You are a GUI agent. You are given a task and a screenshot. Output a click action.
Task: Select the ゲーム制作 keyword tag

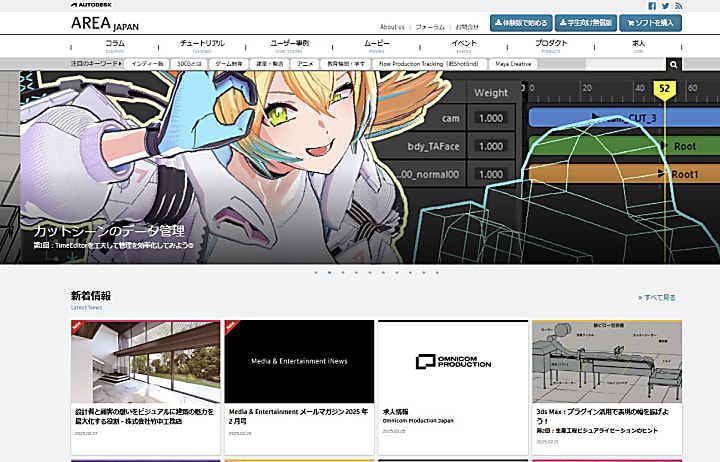[229, 64]
